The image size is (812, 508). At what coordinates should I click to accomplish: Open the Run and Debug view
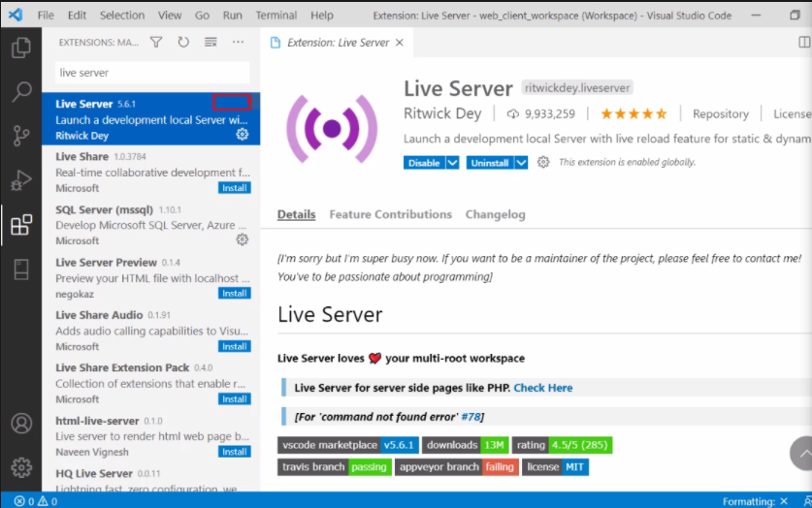click(21, 180)
